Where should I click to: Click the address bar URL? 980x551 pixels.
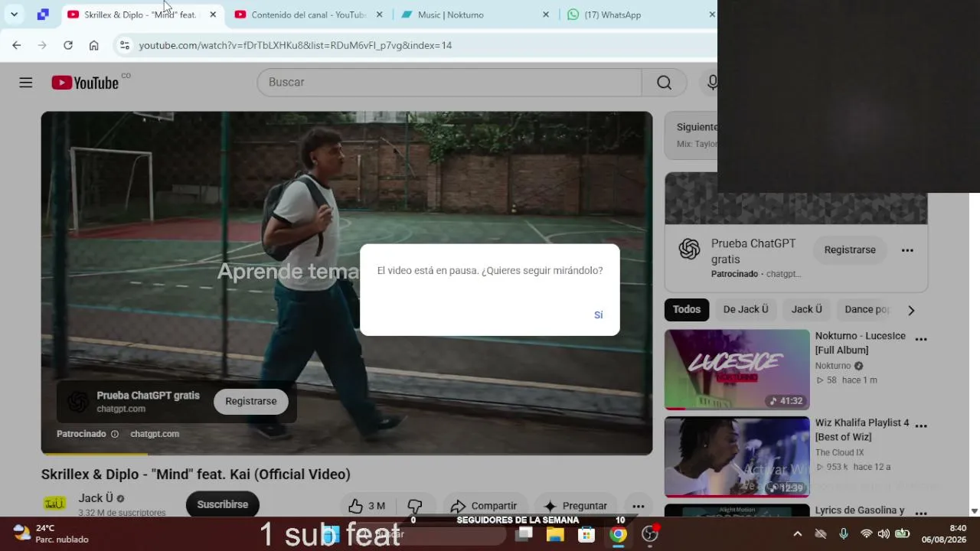pyautogui.click(x=296, y=45)
